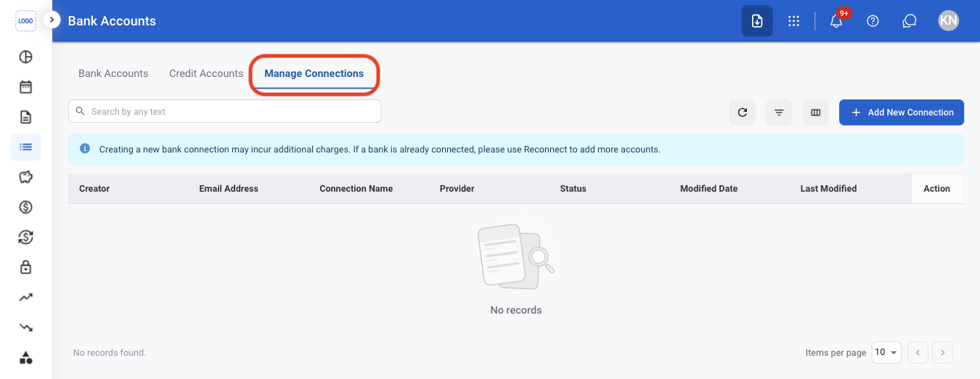This screenshot has height=379, width=980.
Task: Click the LOGO placeholder in the sidebar
Action: click(x=25, y=20)
